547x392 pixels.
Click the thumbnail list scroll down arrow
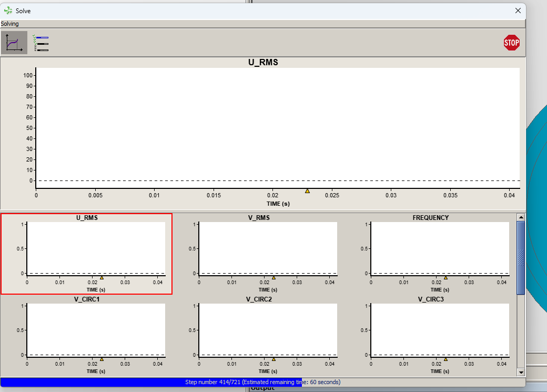(521, 372)
